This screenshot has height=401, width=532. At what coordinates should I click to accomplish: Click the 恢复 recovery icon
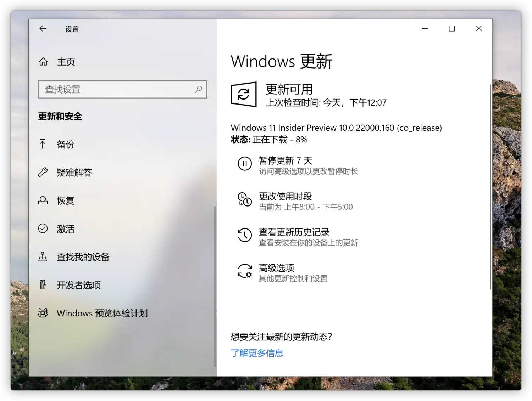[43, 200]
